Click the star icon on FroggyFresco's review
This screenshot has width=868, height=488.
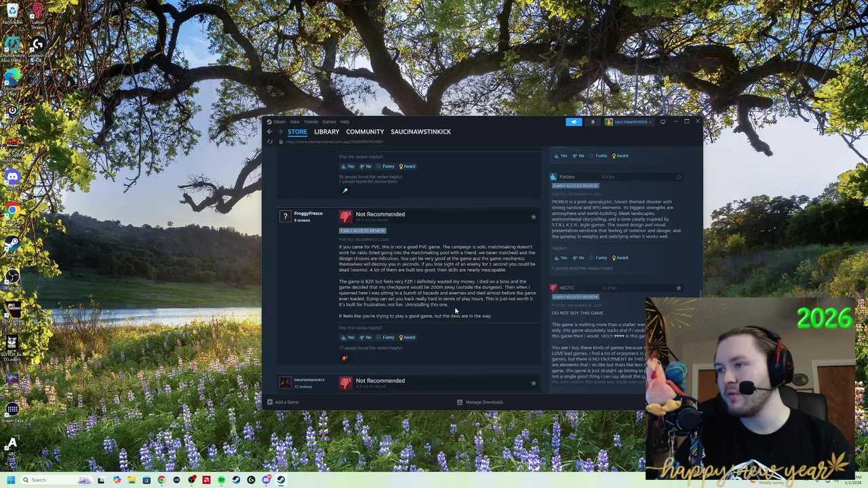click(533, 217)
